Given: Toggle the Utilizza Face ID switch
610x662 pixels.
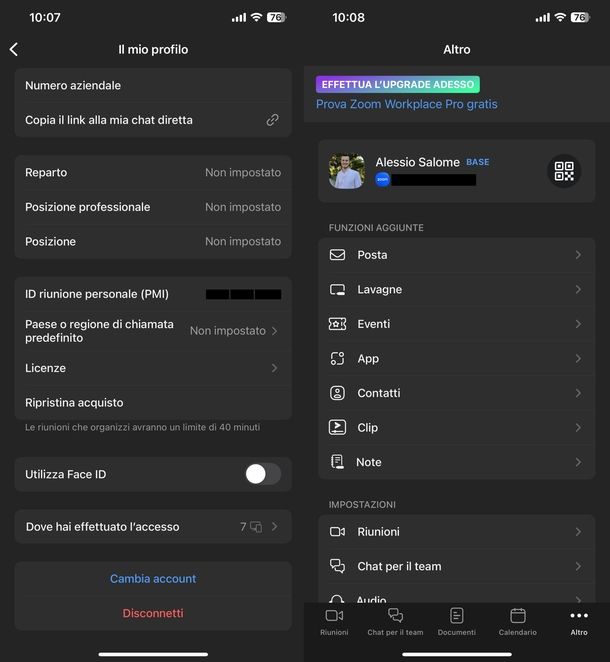Looking at the screenshot, I should point(263,474).
